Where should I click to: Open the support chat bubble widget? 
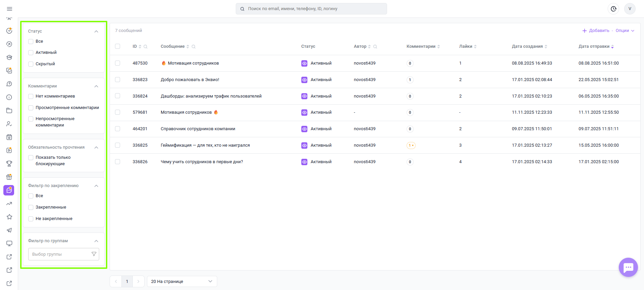pos(628,267)
